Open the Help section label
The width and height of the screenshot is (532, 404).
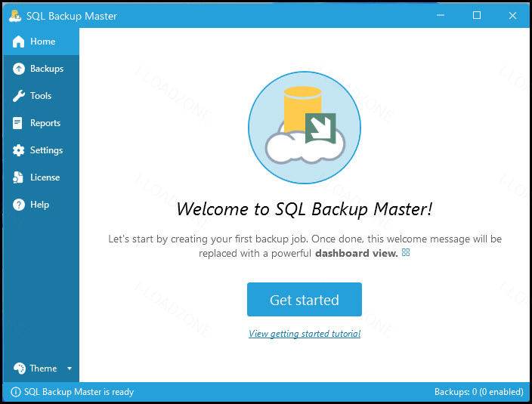[x=40, y=205]
